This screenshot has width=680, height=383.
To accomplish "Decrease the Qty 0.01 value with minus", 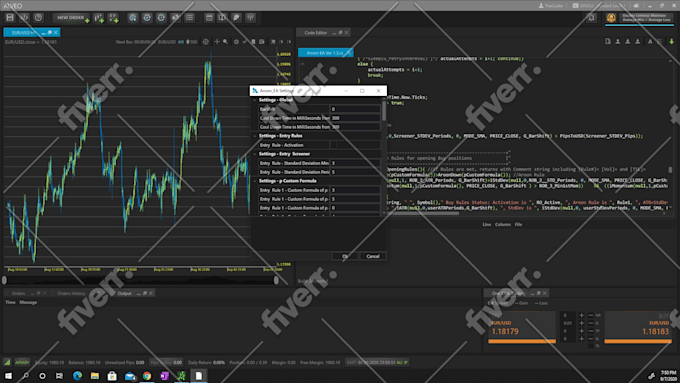I will [x=591, y=323].
